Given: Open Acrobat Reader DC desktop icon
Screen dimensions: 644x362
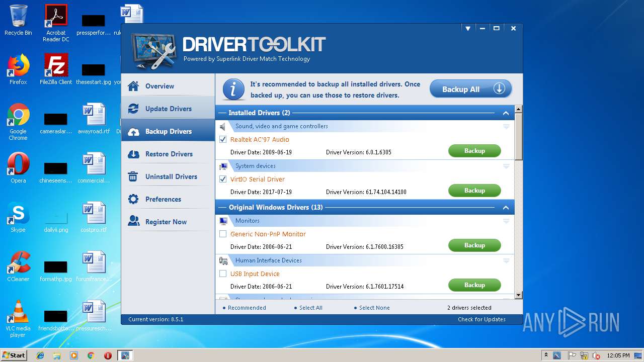Looking at the screenshot, I should tap(56, 23).
